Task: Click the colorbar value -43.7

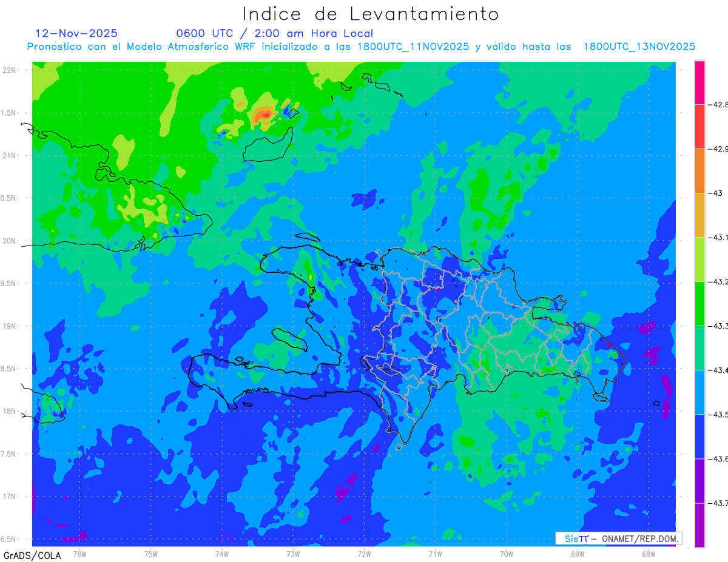Action: coord(718,503)
